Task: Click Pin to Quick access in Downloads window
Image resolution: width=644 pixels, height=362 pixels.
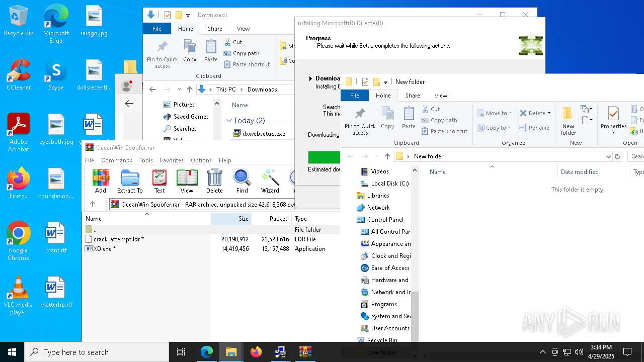Action: 162,54
